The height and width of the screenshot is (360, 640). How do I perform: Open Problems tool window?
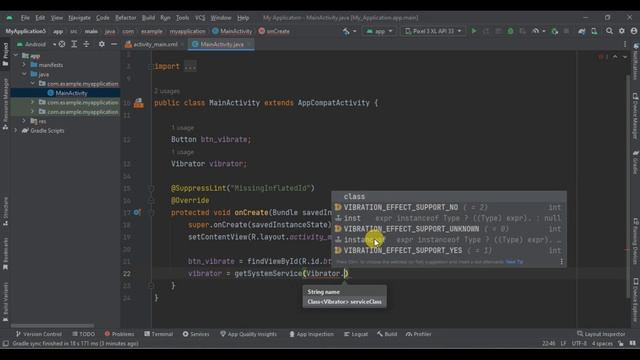pos(119,334)
